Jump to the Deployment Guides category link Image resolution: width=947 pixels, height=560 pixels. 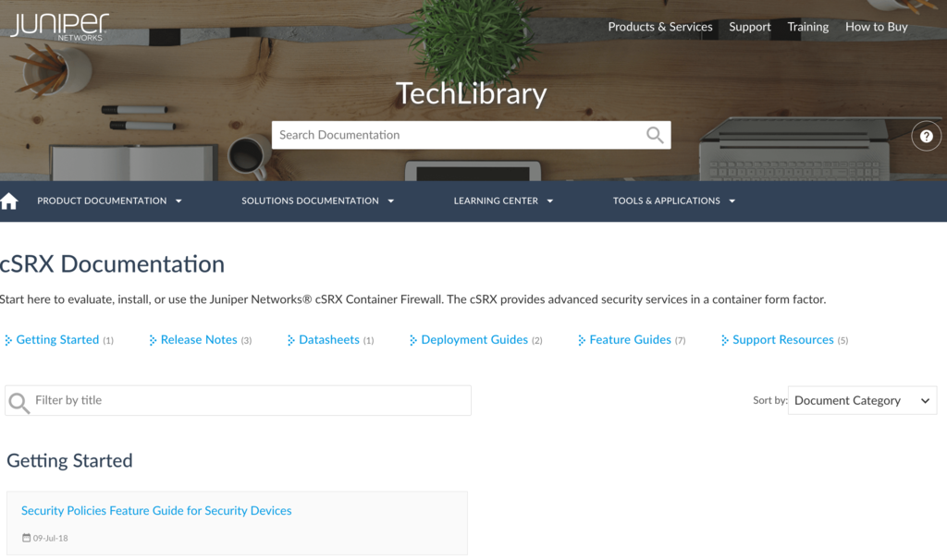(474, 340)
